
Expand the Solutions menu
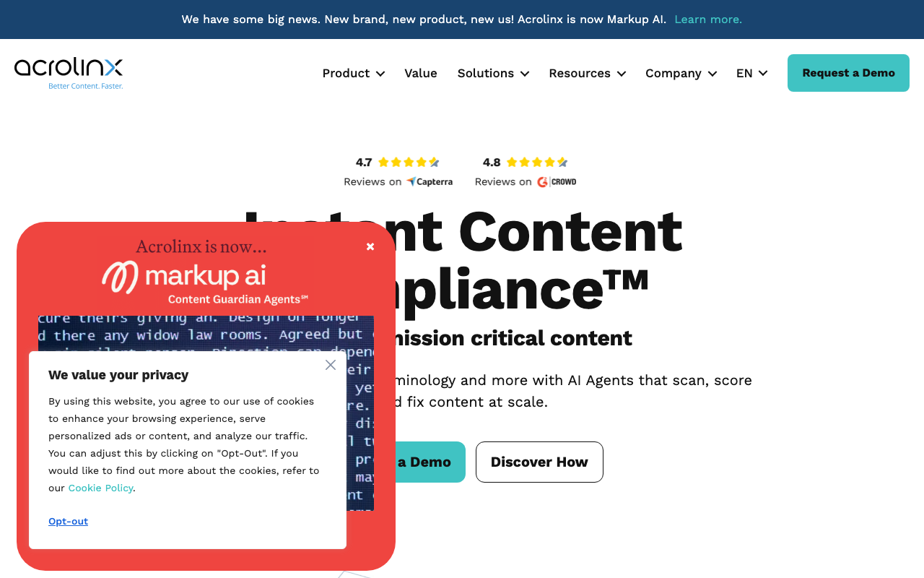coord(493,73)
